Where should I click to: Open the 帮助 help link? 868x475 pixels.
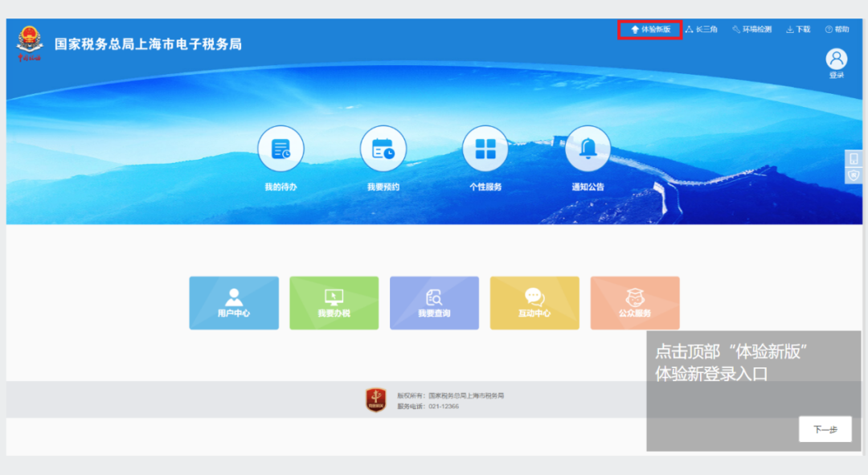(837, 30)
